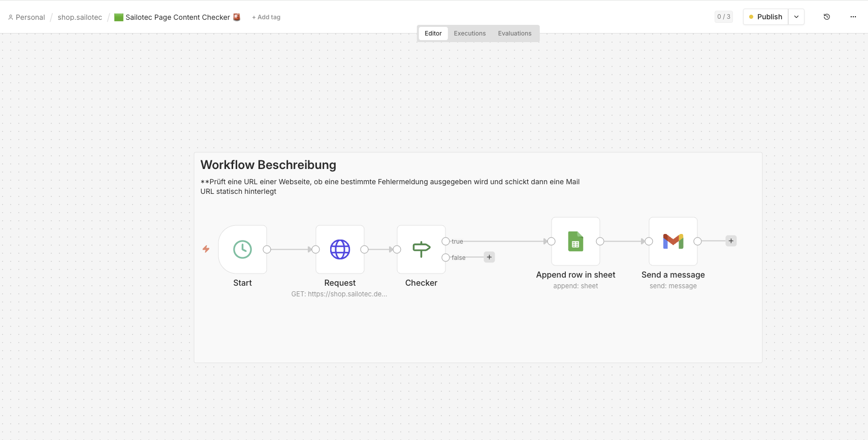The height and width of the screenshot is (440, 868).
Task: Click the Sailotec Page Content Checker title
Action: coord(177,17)
